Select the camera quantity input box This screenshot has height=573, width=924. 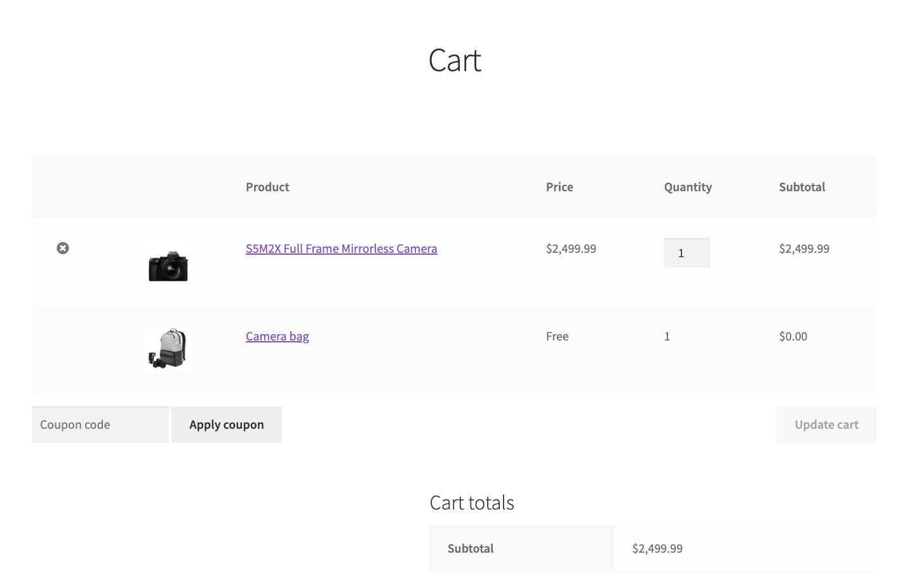(x=686, y=252)
